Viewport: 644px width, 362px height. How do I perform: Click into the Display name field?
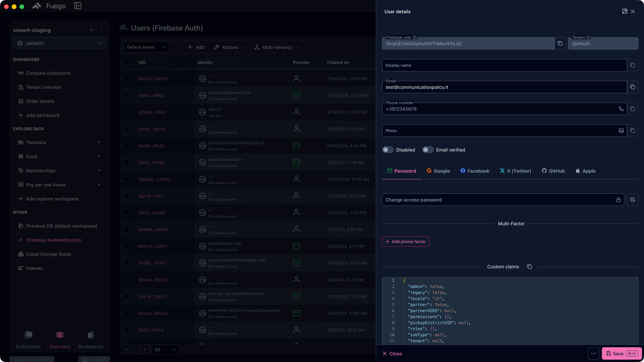[x=504, y=65]
